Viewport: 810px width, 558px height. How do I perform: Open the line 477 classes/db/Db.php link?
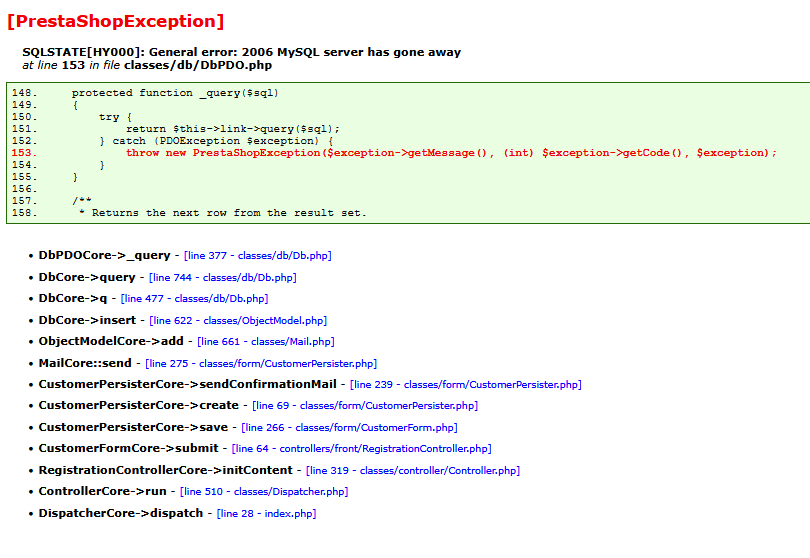194,299
